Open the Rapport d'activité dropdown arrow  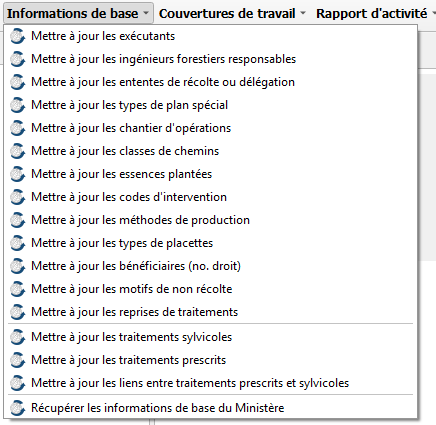pos(434,13)
